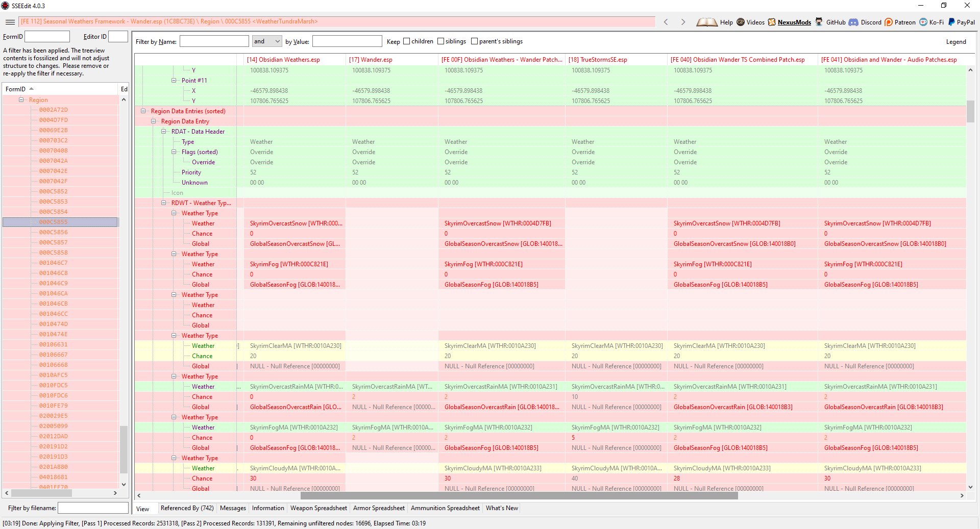
Task: Click the horizontal scrollbar of record view
Action: click(519, 496)
